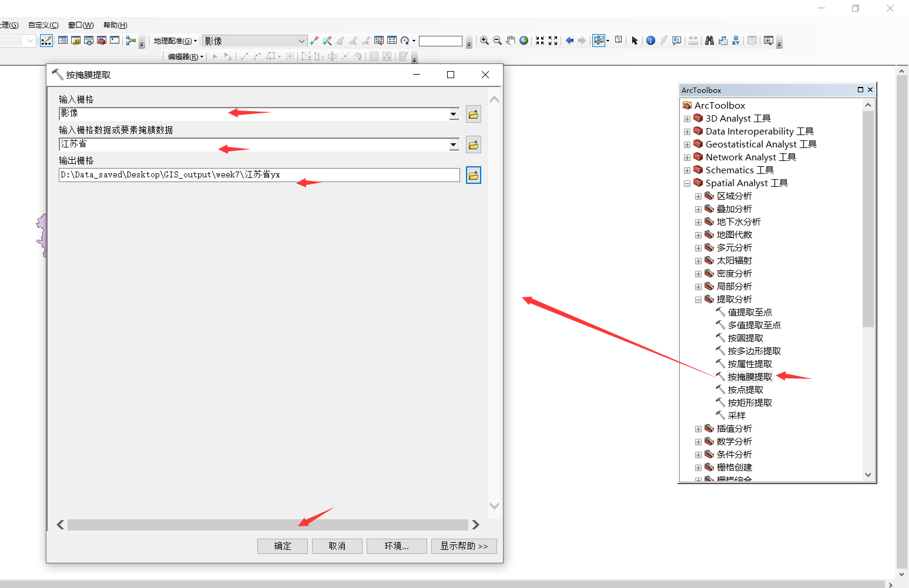Screen dimensions: 909x588
Task: Click the 显示帮助 button
Action: coord(464,546)
